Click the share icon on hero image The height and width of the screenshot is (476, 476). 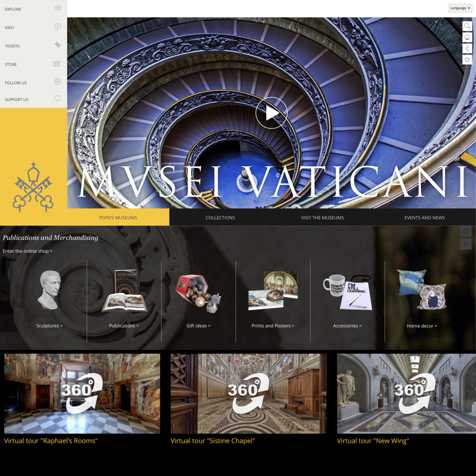click(467, 49)
